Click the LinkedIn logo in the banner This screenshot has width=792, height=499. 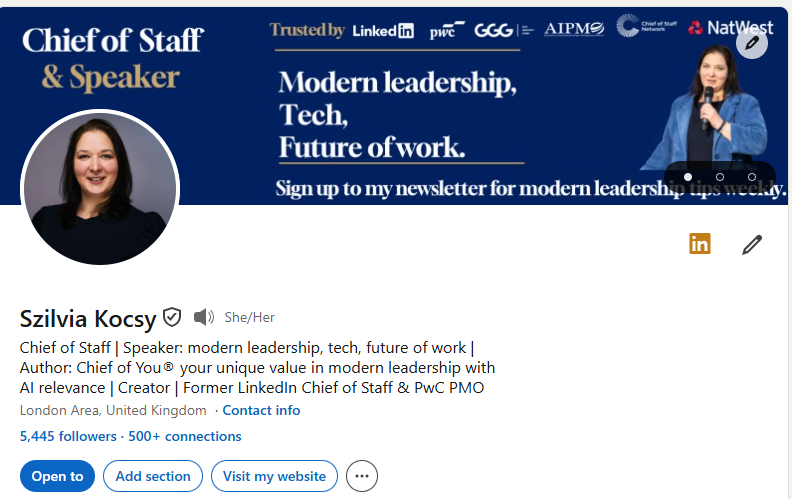click(x=383, y=31)
